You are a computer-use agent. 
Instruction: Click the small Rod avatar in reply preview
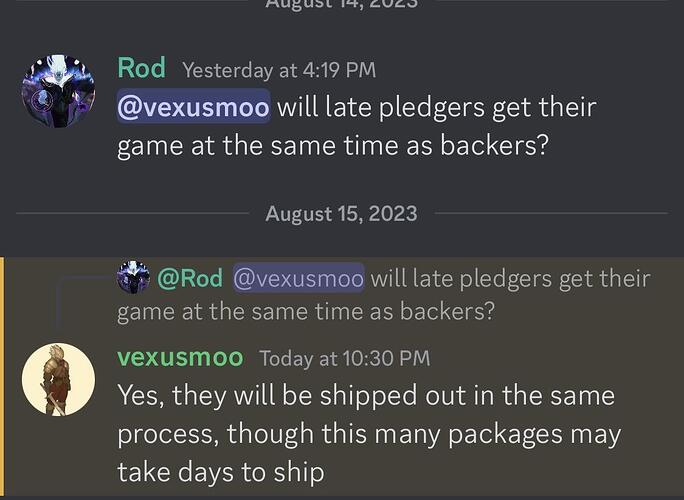133,277
